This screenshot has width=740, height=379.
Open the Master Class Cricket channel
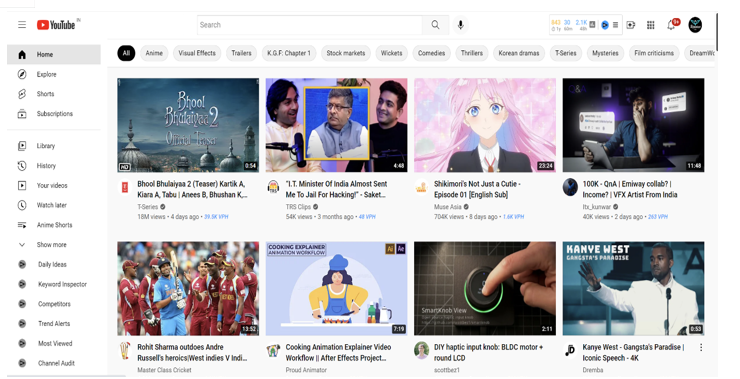click(164, 370)
